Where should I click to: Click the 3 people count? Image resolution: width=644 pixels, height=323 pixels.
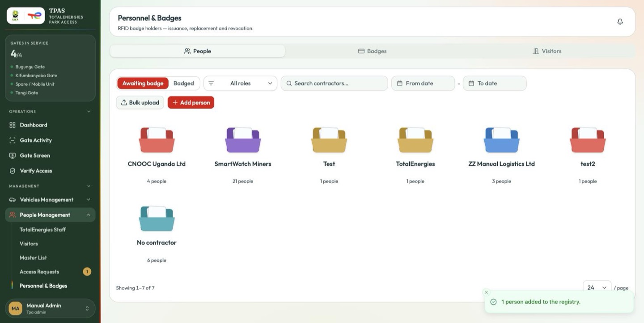501,181
